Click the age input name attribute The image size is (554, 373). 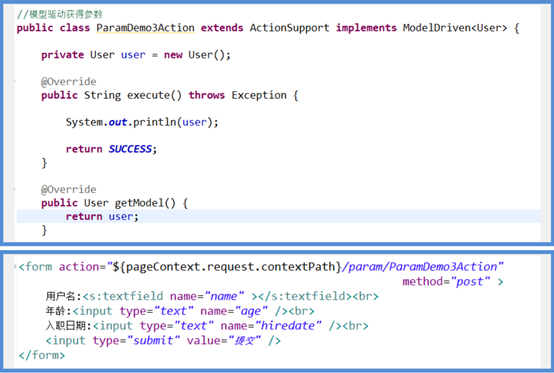234,311
